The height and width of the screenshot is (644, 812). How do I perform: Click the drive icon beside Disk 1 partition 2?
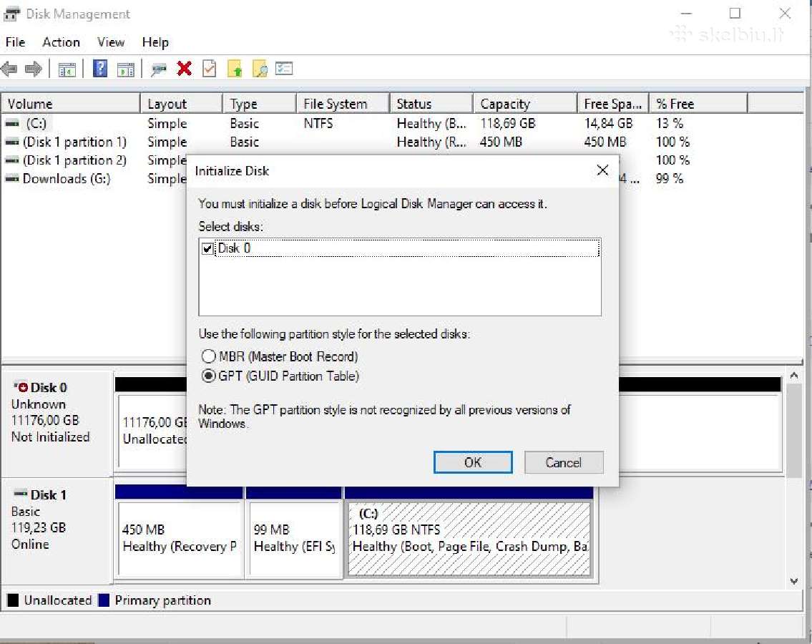pos(12,160)
